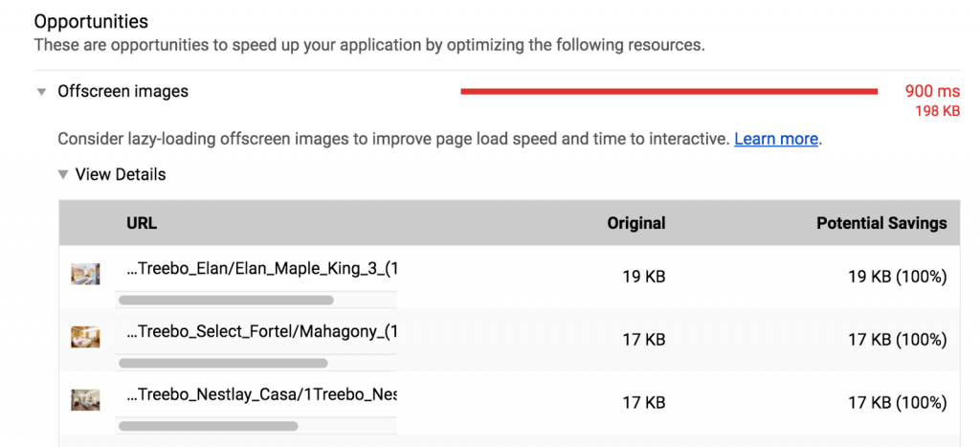The width and height of the screenshot is (980, 447).
Task: Click the Original column header
Action: (x=635, y=223)
